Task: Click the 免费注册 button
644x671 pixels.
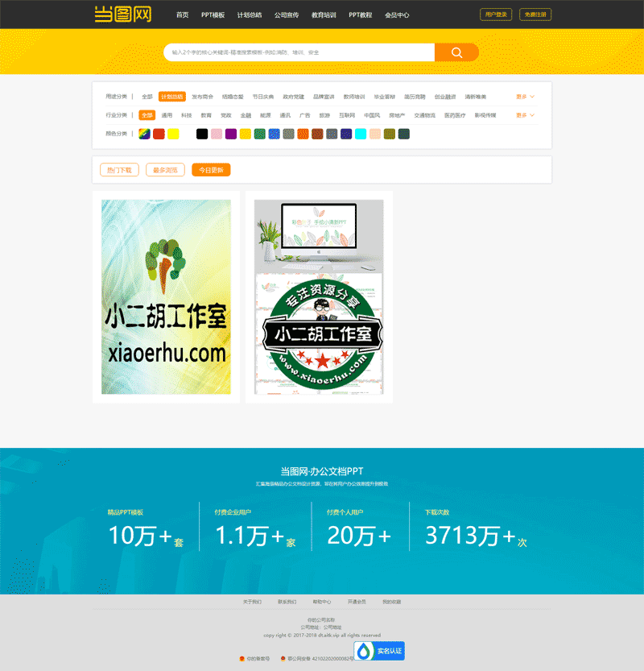Action: coord(535,14)
